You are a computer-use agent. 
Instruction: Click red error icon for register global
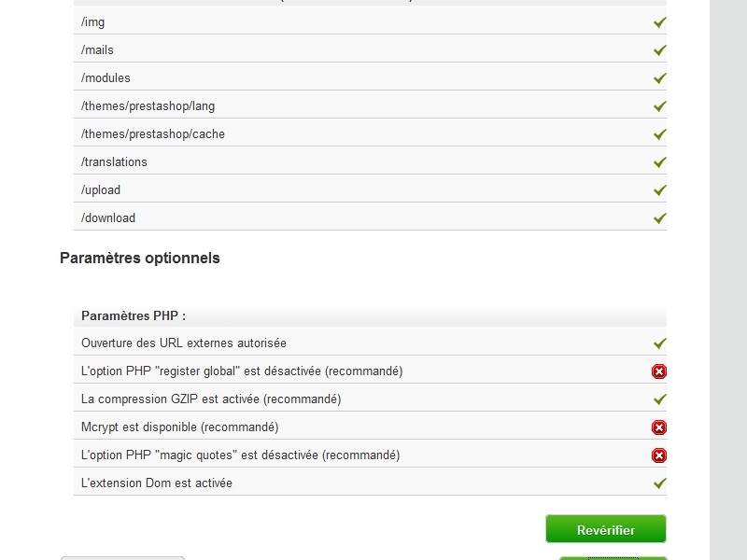[x=659, y=371]
